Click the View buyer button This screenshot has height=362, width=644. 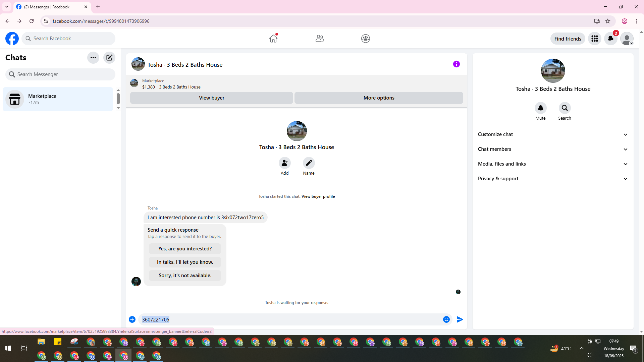[212, 98]
